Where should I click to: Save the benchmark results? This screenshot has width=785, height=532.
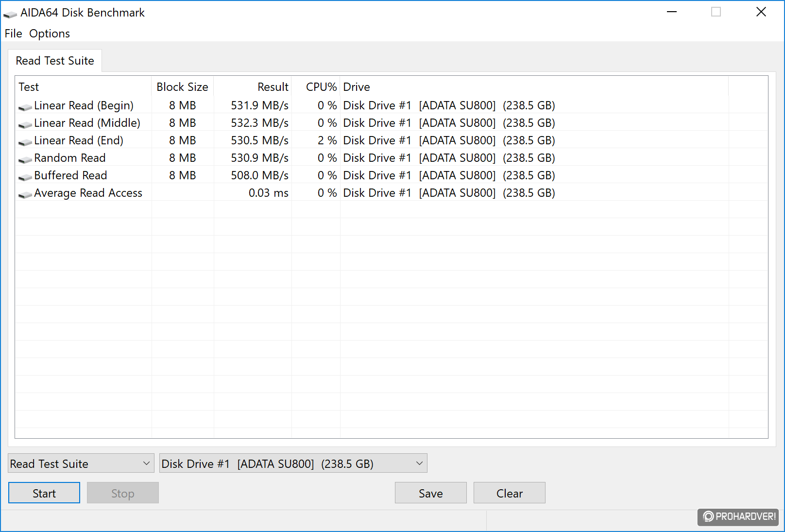point(431,493)
